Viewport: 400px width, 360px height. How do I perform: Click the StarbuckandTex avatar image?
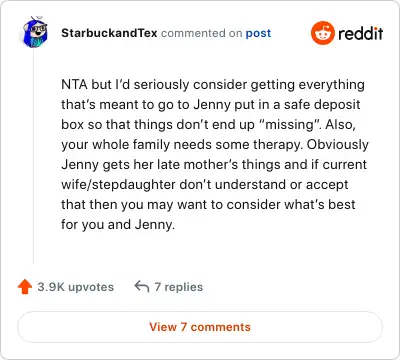(34, 32)
